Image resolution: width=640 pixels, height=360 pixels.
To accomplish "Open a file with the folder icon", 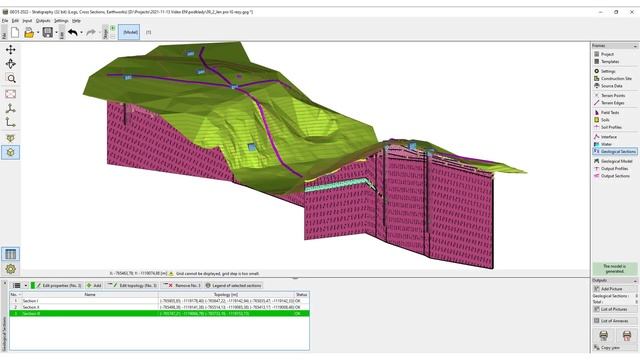I will 29,32.
